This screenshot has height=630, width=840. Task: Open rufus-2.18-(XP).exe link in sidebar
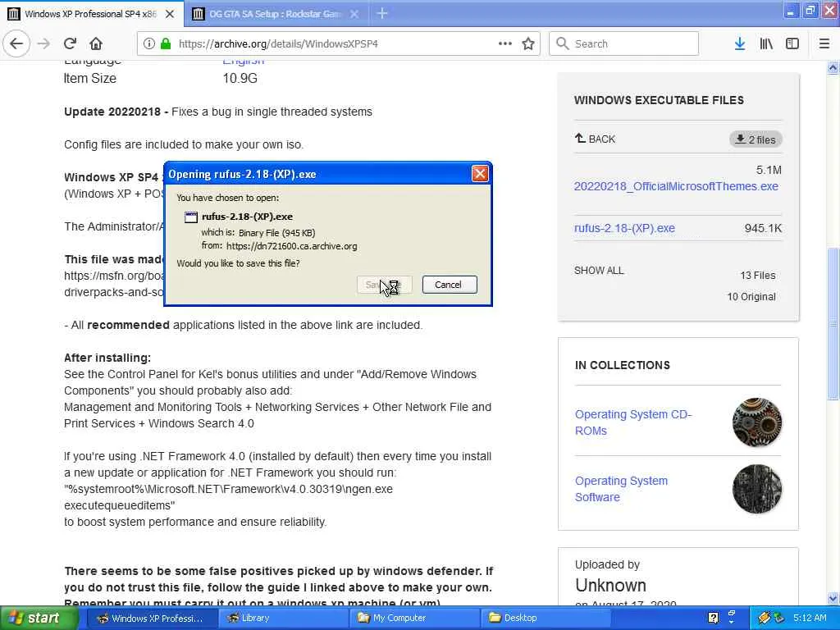624,228
